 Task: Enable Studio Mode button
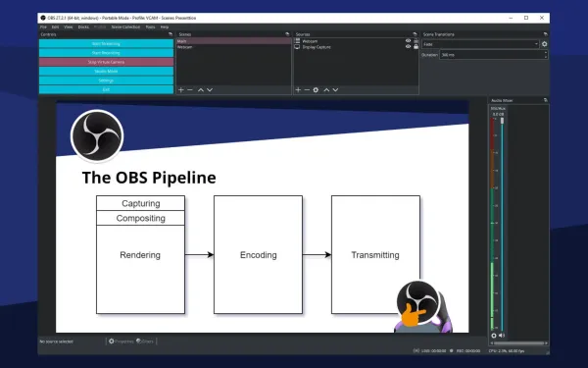pyautogui.click(x=106, y=71)
